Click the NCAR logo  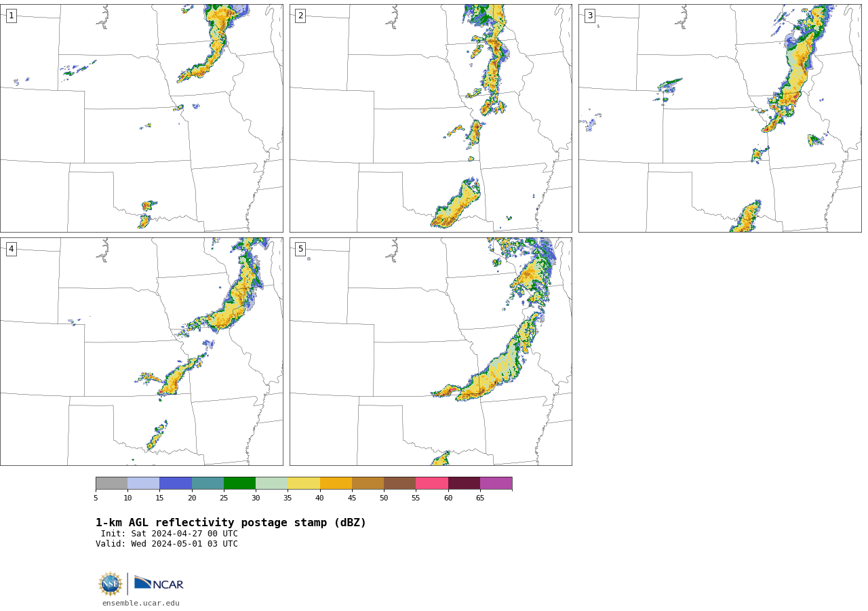coord(159,583)
